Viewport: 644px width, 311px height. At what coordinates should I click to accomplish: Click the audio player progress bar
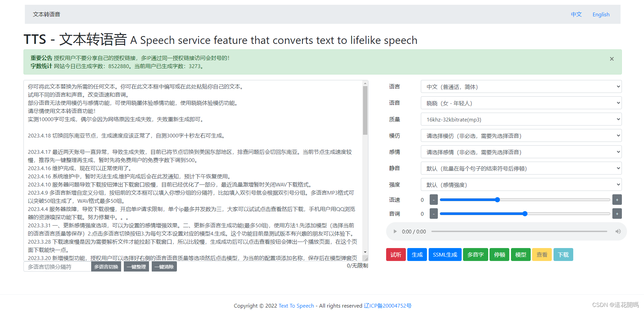[519, 231]
